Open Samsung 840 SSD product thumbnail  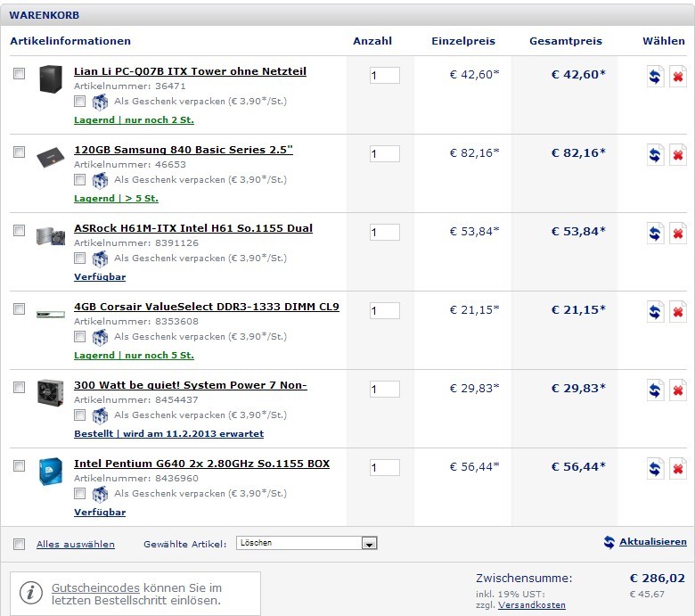50,158
